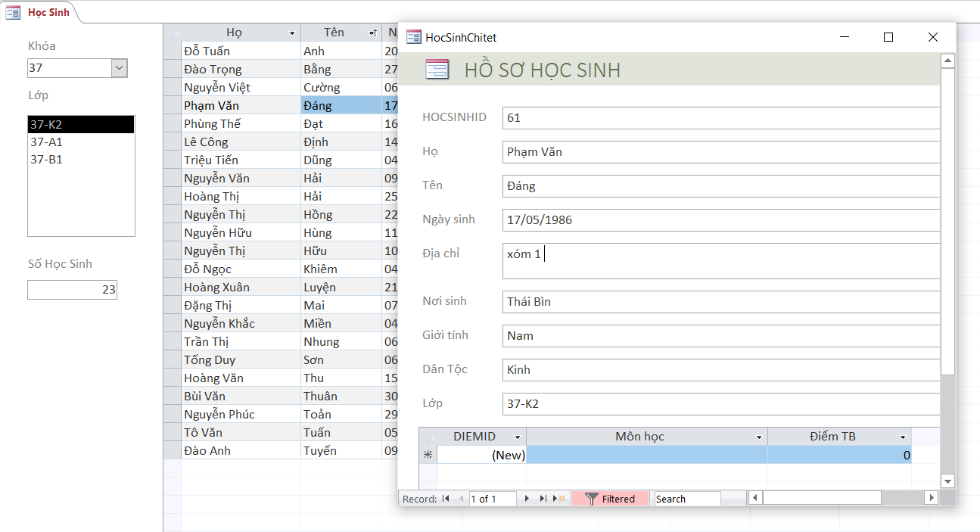Click the vertical scrollbar up arrow in HocSinhChitet
The width and height of the screenshot is (980, 532).
point(947,61)
